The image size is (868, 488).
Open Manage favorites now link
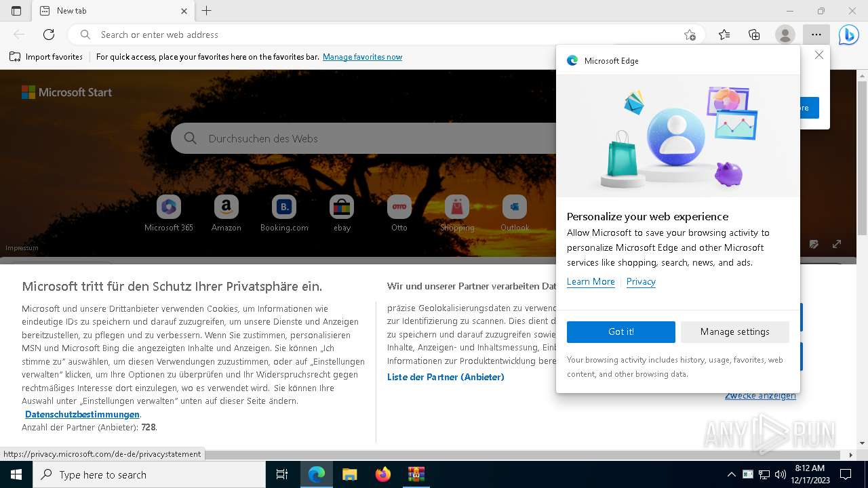362,57
